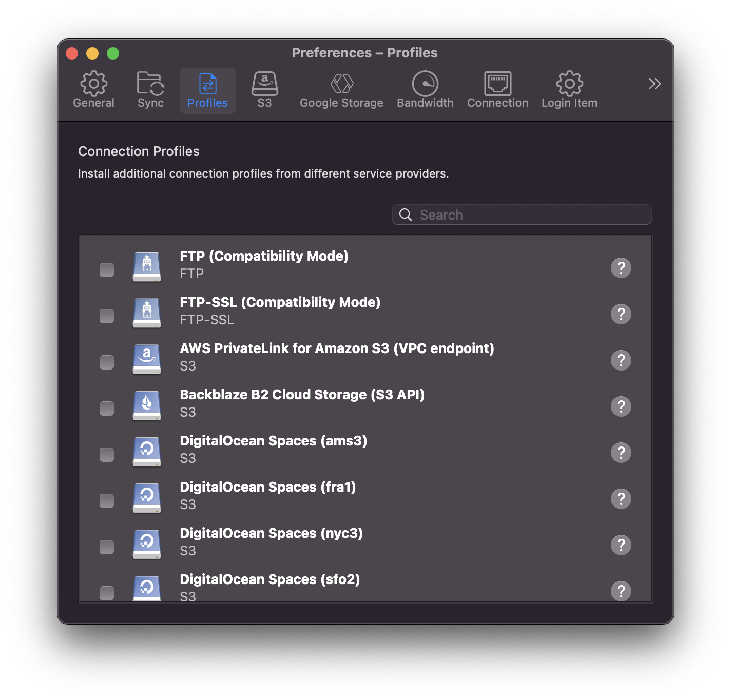Open the Connection preferences tab
Screen dimensions: 731x700
497,90
